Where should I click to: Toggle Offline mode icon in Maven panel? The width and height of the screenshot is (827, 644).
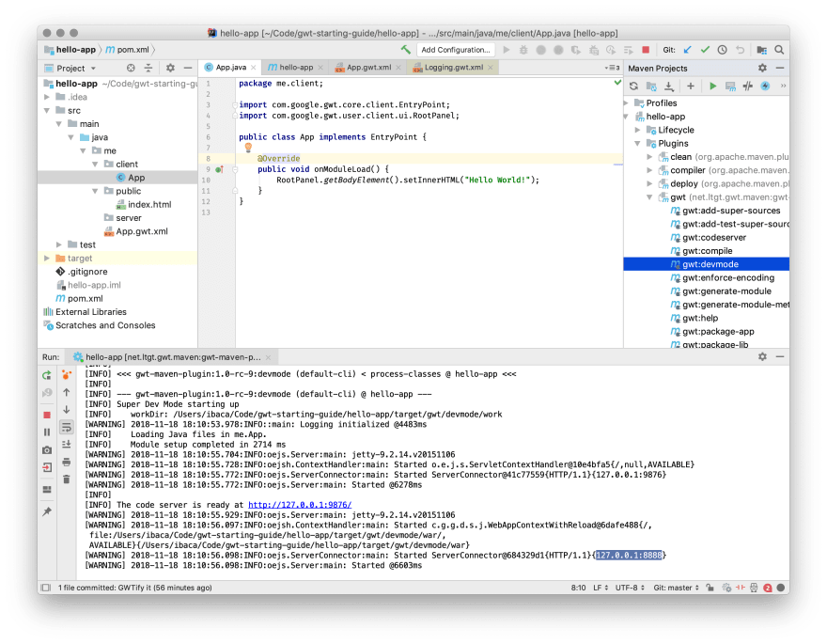coord(747,86)
